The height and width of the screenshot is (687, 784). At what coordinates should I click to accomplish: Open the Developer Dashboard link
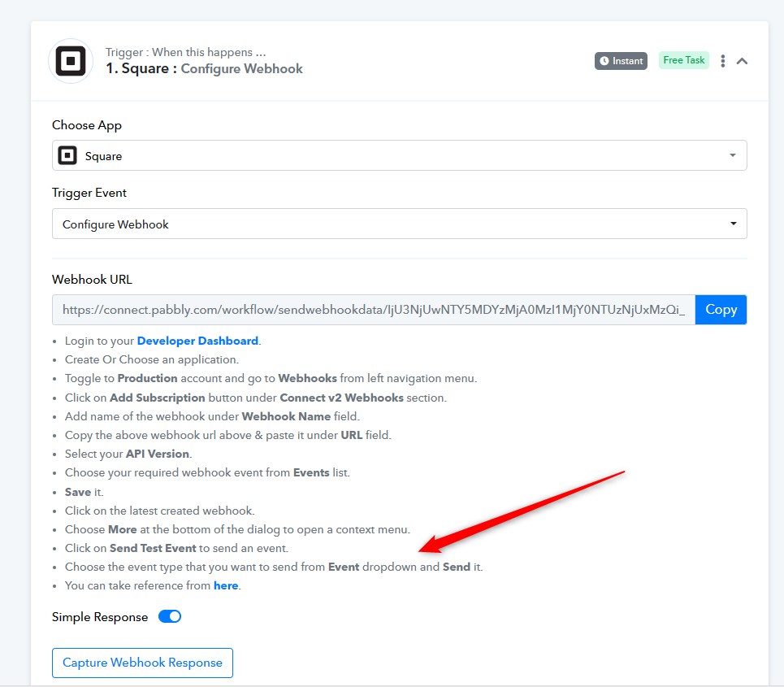point(197,341)
